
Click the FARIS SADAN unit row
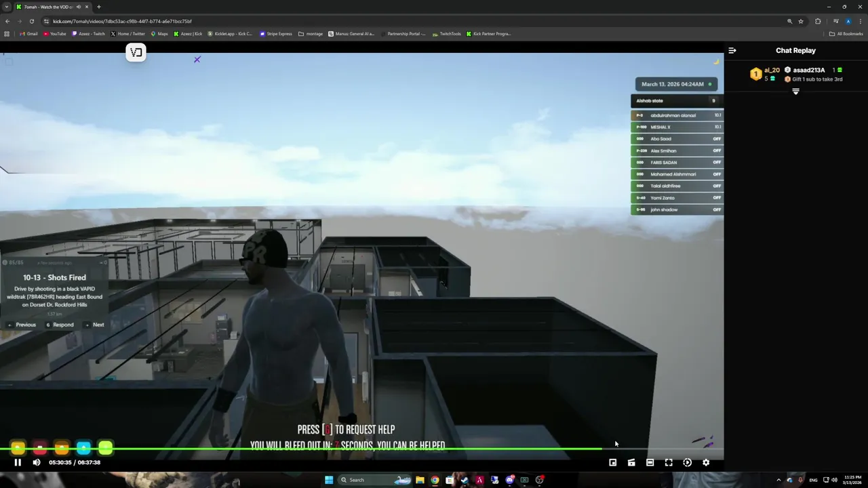[677, 162]
